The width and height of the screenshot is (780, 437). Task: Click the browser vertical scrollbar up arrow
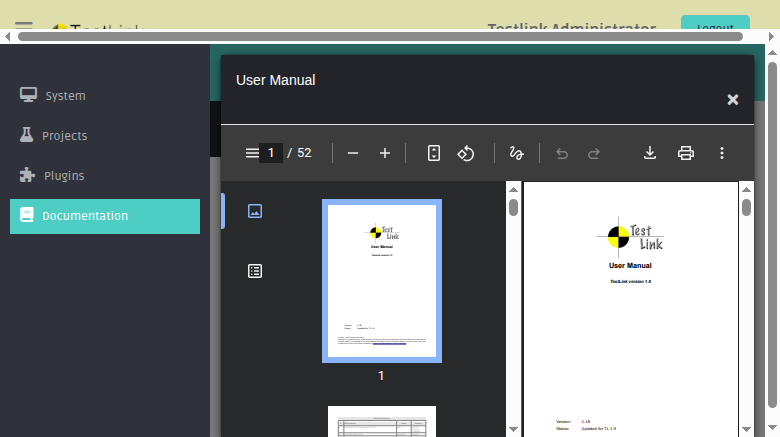(773, 53)
